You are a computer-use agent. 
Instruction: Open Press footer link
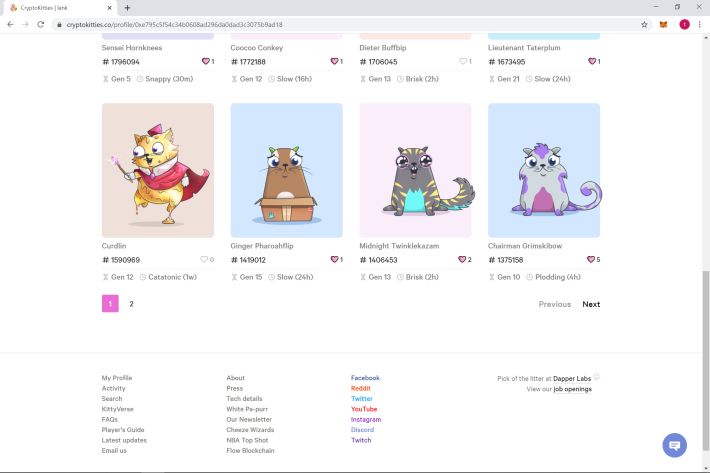235,388
